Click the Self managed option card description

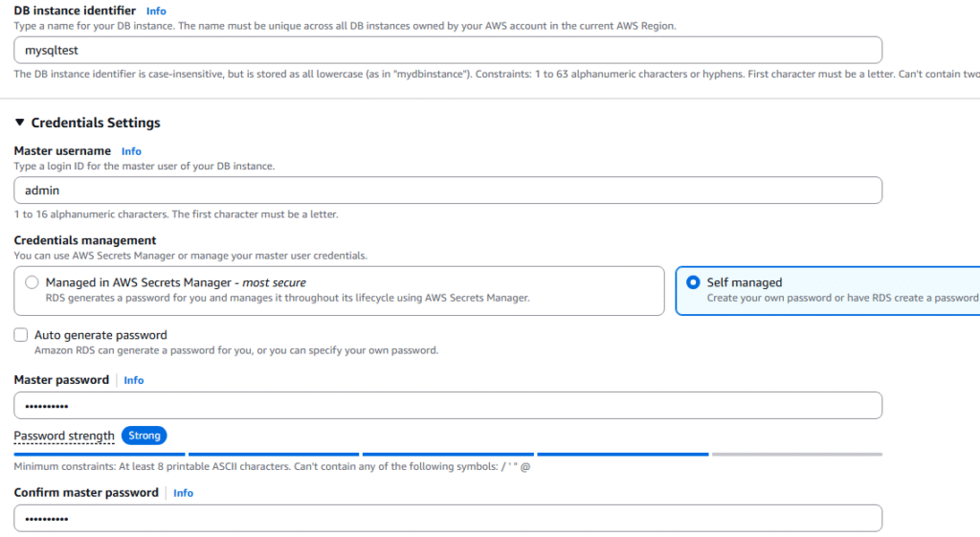(842, 299)
